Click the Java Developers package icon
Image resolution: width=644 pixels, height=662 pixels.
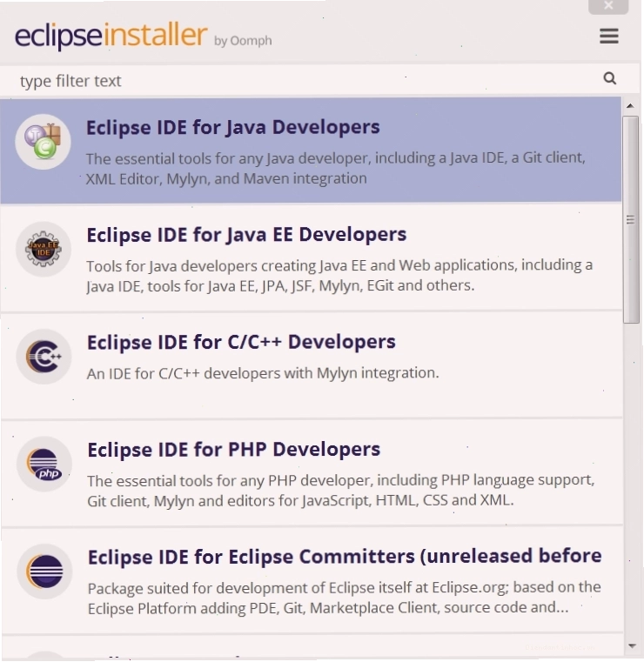coord(43,142)
